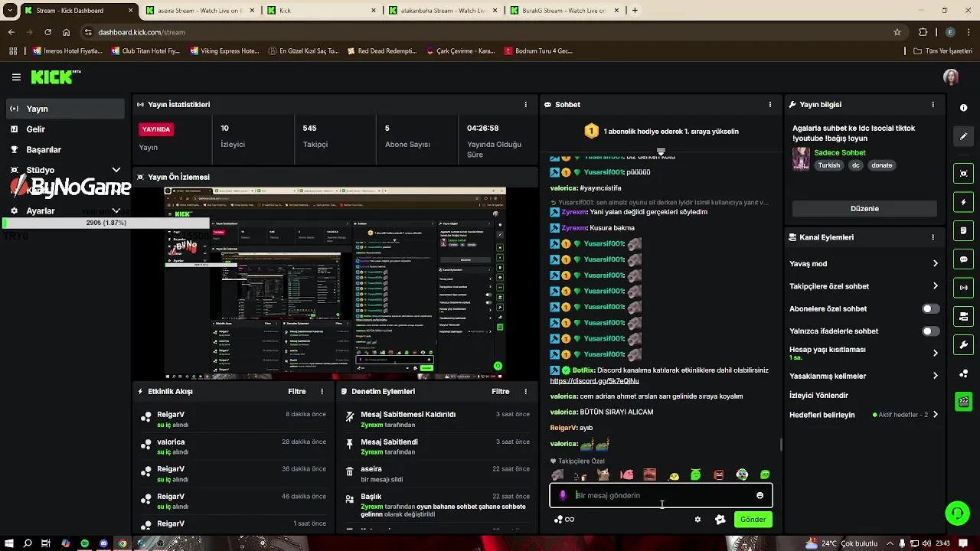Go to Yayın in sidebar
This screenshot has height=551, width=980.
[65, 109]
